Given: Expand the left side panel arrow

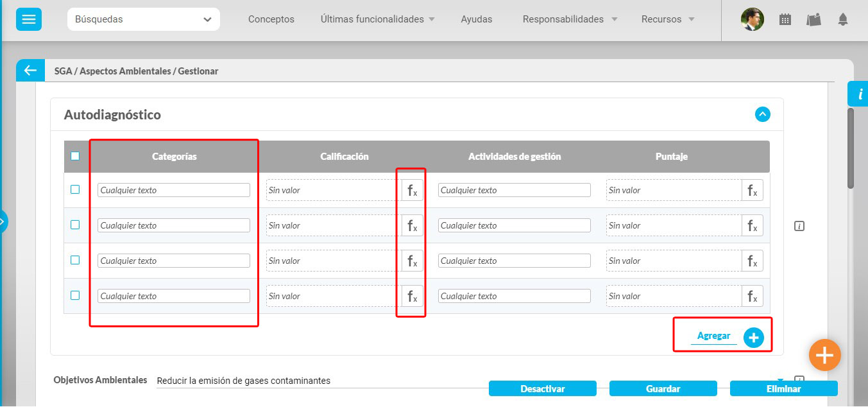Looking at the screenshot, I should coord(3,221).
